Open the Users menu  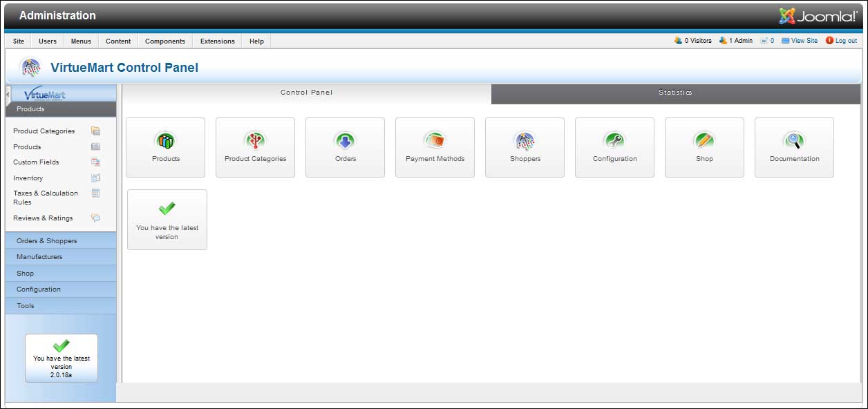[48, 41]
